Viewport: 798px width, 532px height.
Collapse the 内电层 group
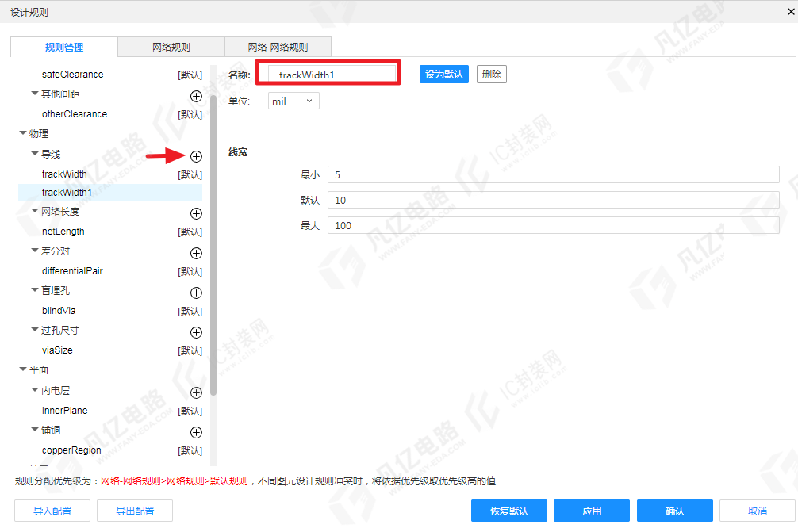pyautogui.click(x=35, y=390)
